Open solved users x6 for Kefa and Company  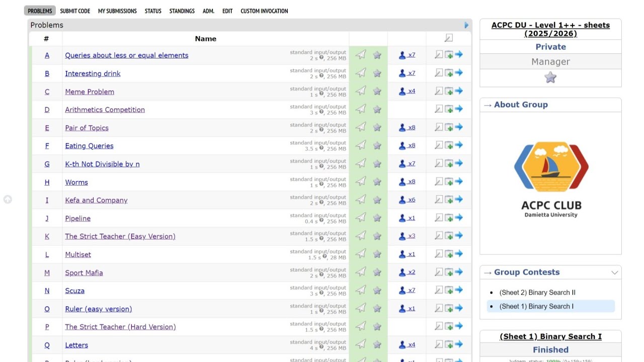point(407,200)
